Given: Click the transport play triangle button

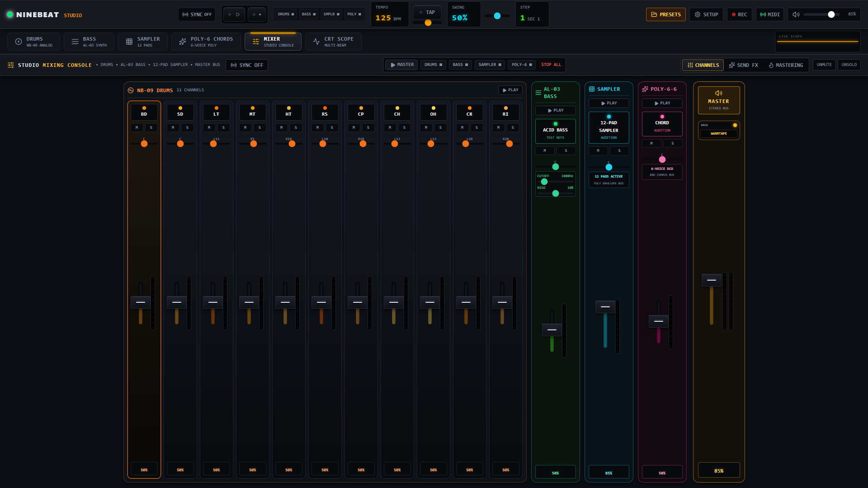Looking at the screenshot, I should pyautogui.click(x=234, y=14).
